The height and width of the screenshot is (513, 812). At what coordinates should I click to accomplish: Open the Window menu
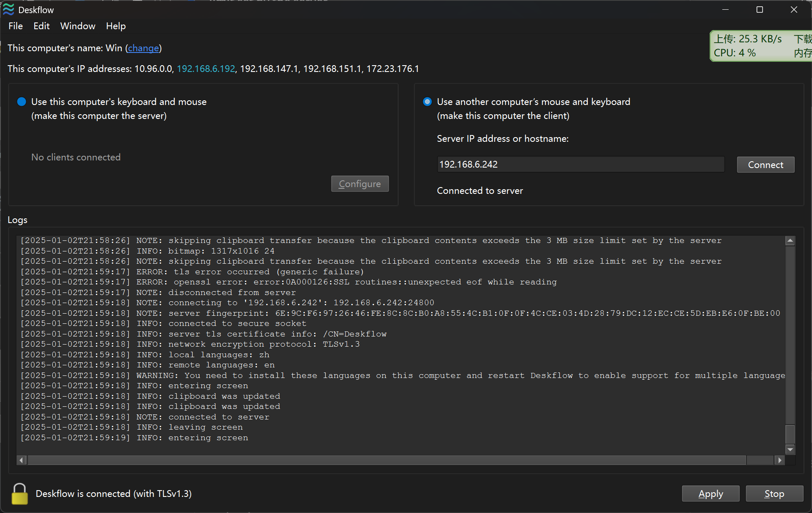[x=78, y=26]
